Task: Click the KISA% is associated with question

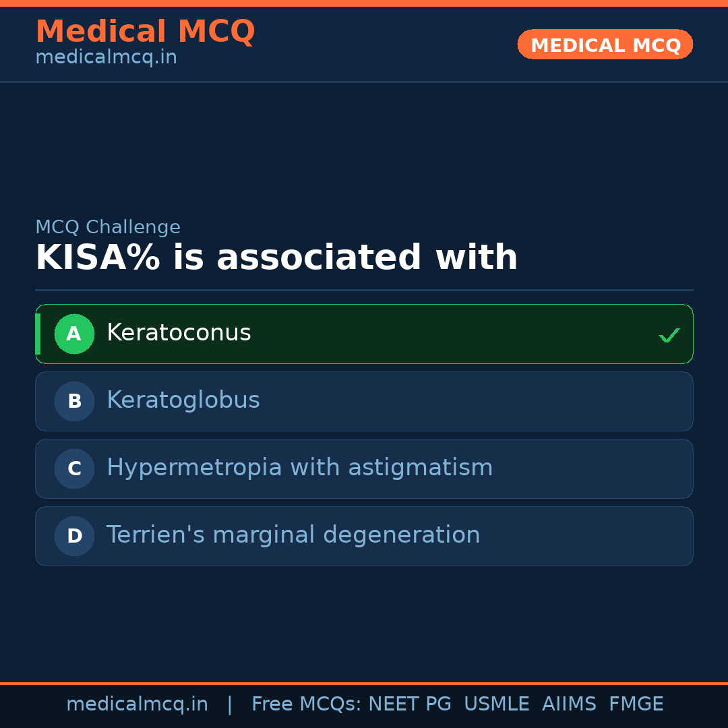Action: tap(276, 258)
